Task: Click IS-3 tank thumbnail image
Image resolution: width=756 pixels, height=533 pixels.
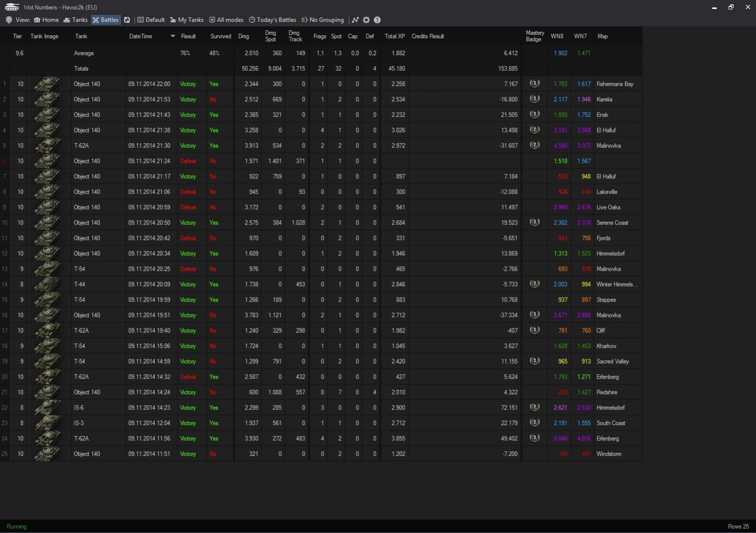Action: pos(47,423)
